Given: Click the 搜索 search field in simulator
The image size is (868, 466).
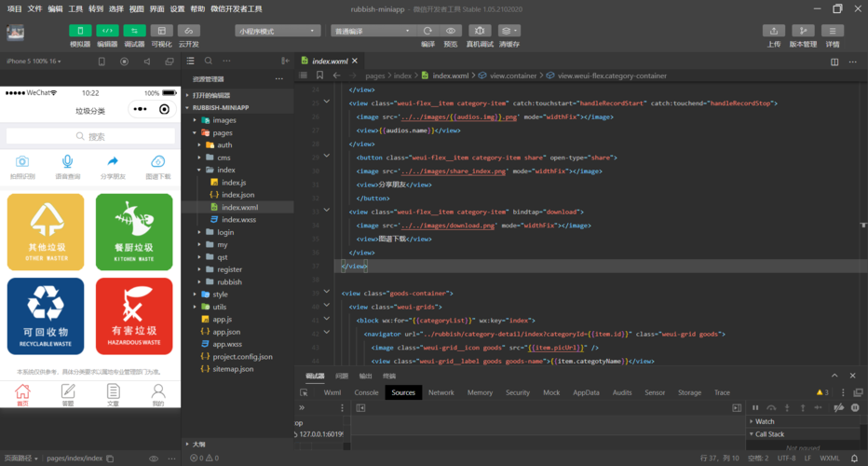Looking at the screenshot, I should pos(90,136).
